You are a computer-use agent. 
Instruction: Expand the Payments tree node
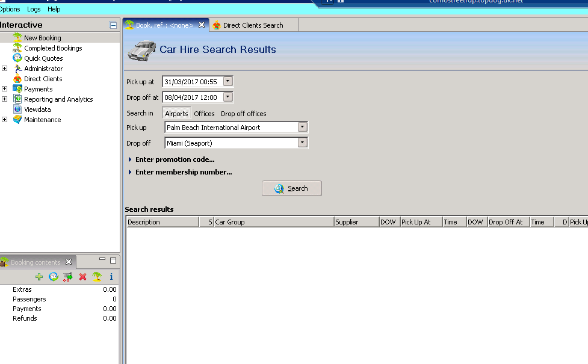(4, 89)
